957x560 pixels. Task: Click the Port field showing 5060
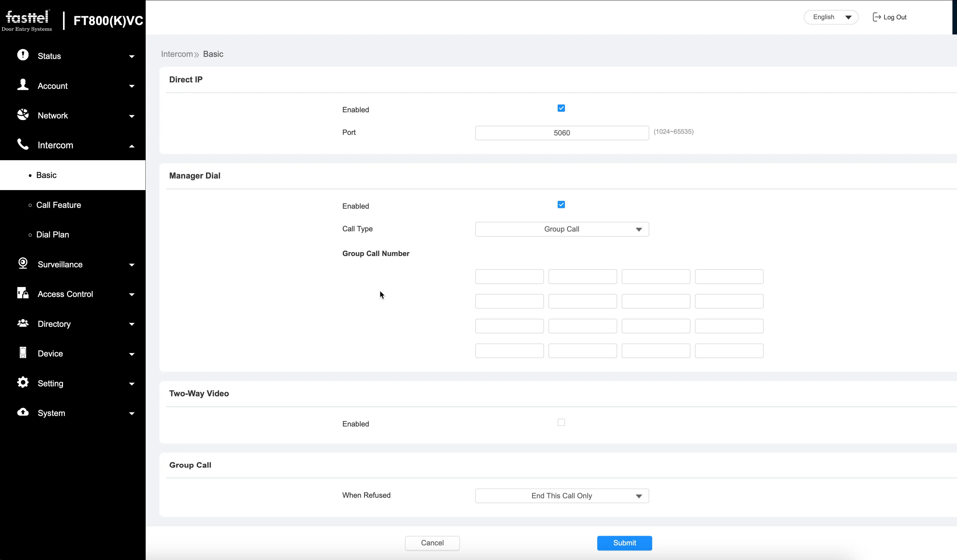tap(562, 133)
